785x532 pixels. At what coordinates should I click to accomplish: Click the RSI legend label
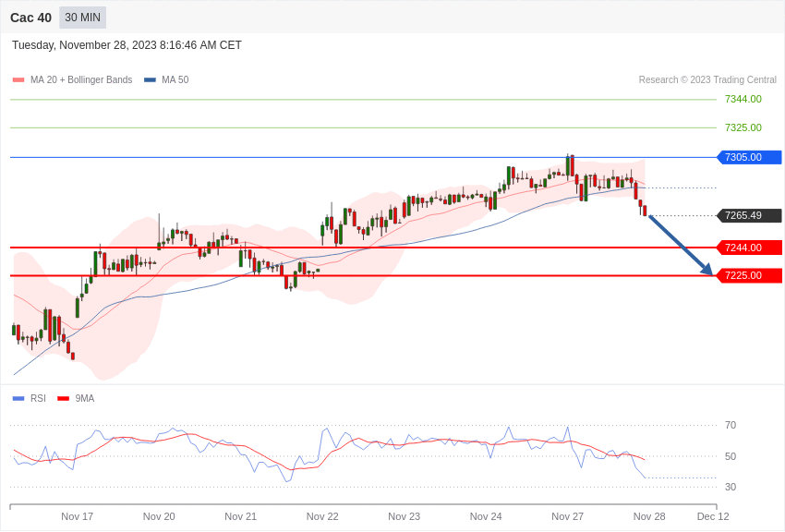[x=38, y=398]
